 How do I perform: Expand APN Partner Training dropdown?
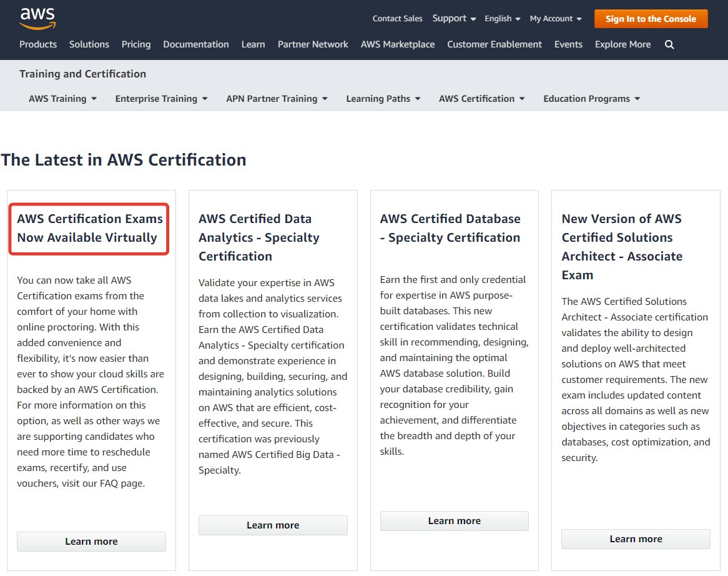coord(277,99)
